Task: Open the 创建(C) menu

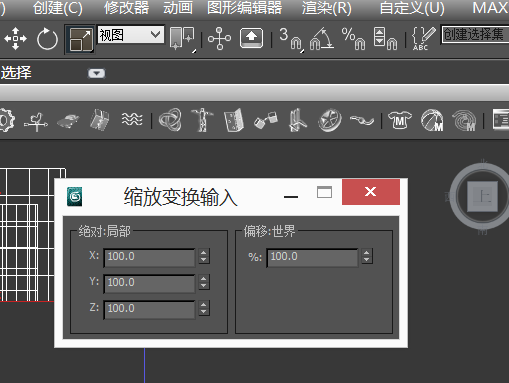Action: (58, 8)
